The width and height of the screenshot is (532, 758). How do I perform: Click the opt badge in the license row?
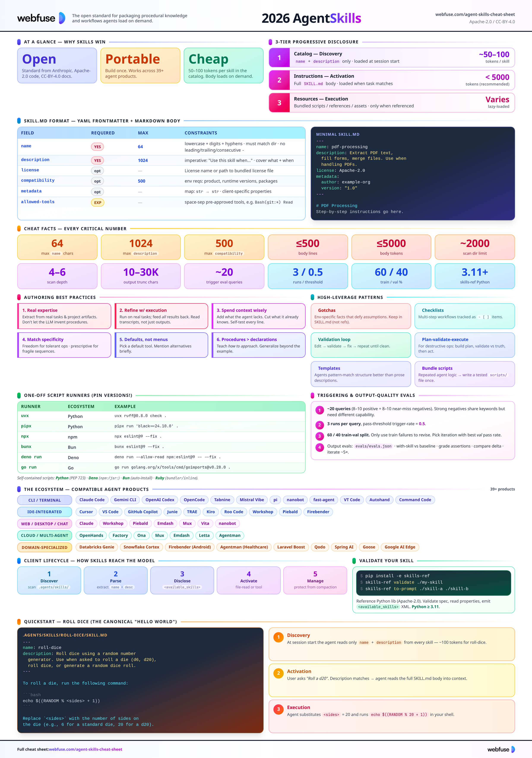coord(97,171)
